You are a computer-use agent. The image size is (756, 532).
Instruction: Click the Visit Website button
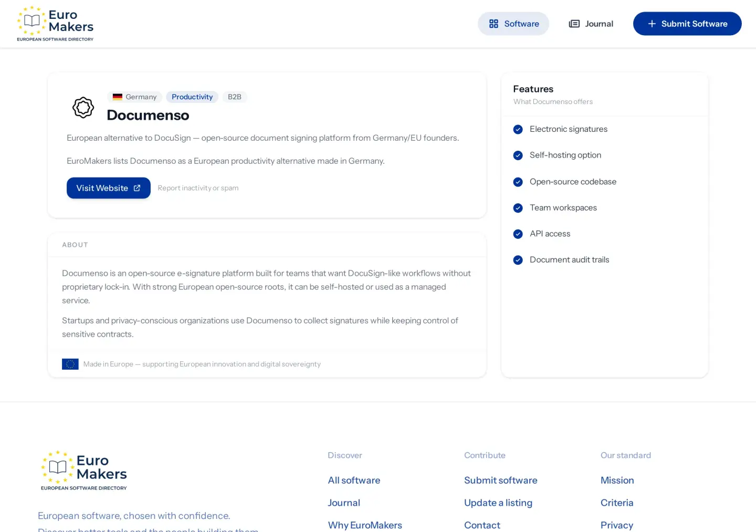109,188
